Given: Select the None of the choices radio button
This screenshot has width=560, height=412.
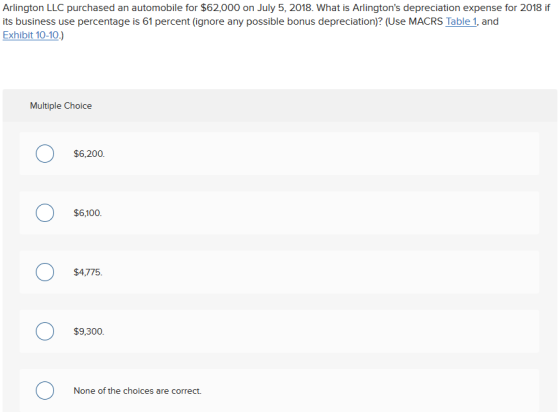Looking at the screenshot, I should pos(45,391).
